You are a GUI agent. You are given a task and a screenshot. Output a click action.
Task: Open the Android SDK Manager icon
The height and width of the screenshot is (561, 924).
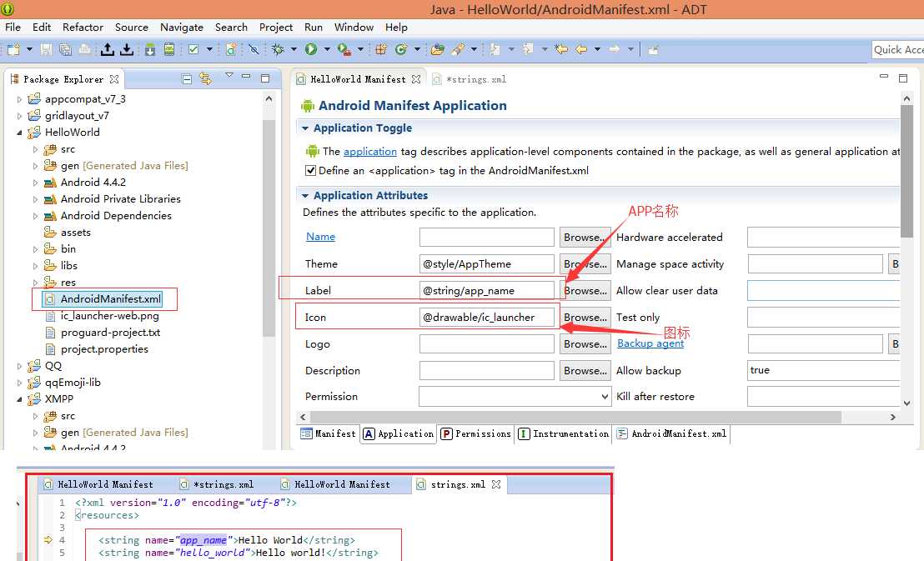tap(149, 49)
